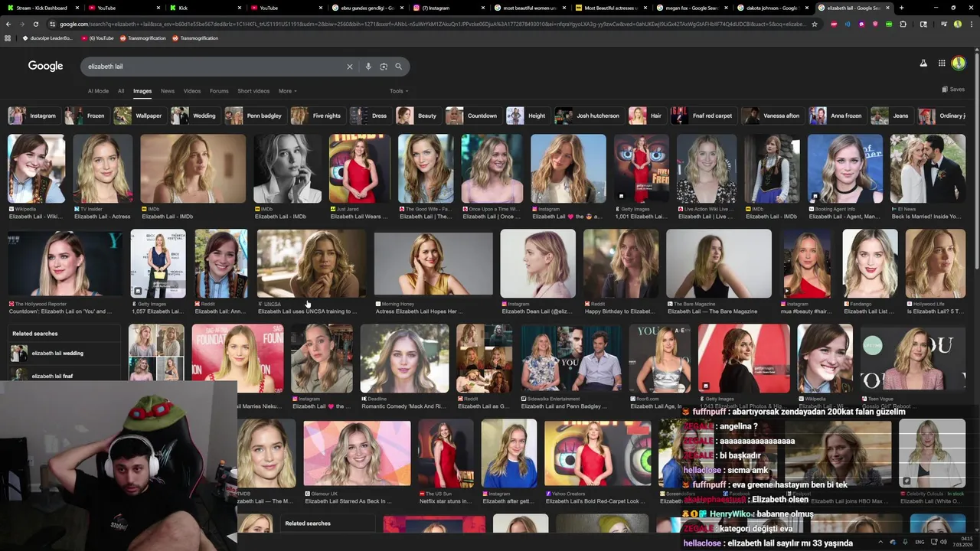Open the ENG language indicator in taskbar
This screenshot has height=551, width=980.
920,542
